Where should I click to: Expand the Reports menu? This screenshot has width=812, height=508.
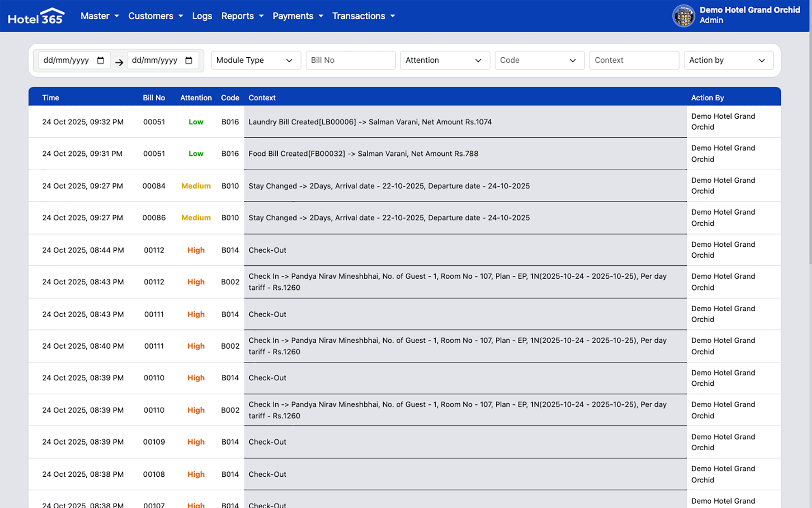[x=242, y=16]
